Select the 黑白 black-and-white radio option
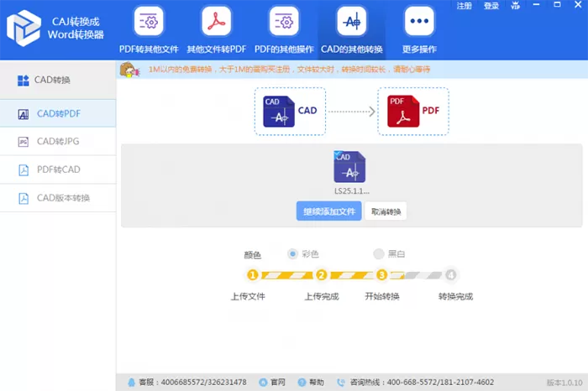Viewport: 588px width, 391px height. [379, 254]
